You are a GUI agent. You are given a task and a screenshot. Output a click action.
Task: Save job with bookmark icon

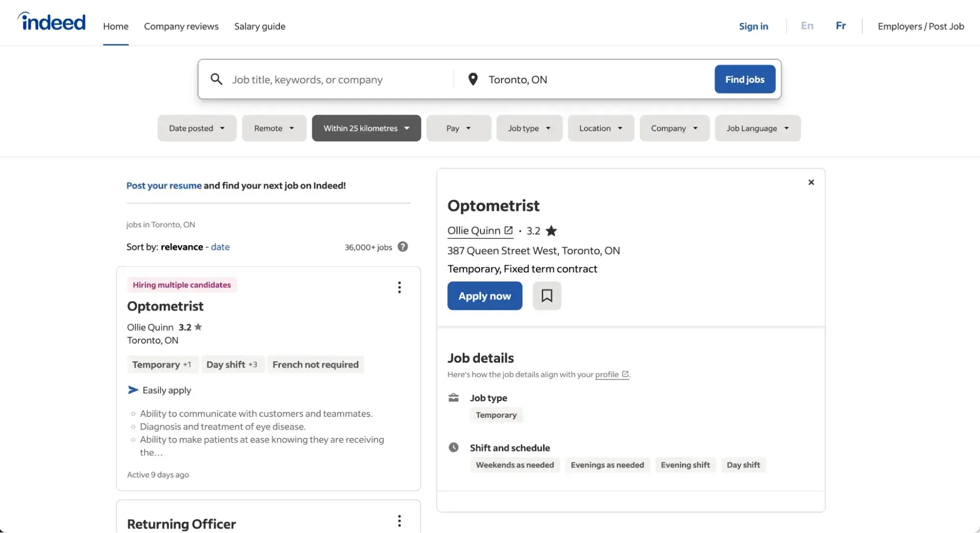point(547,296)
